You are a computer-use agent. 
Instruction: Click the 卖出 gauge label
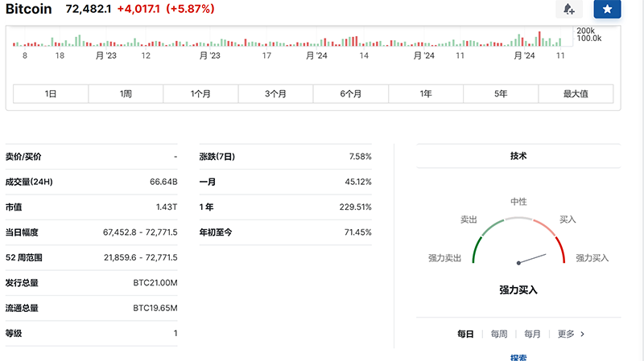(x=469, y=219)
